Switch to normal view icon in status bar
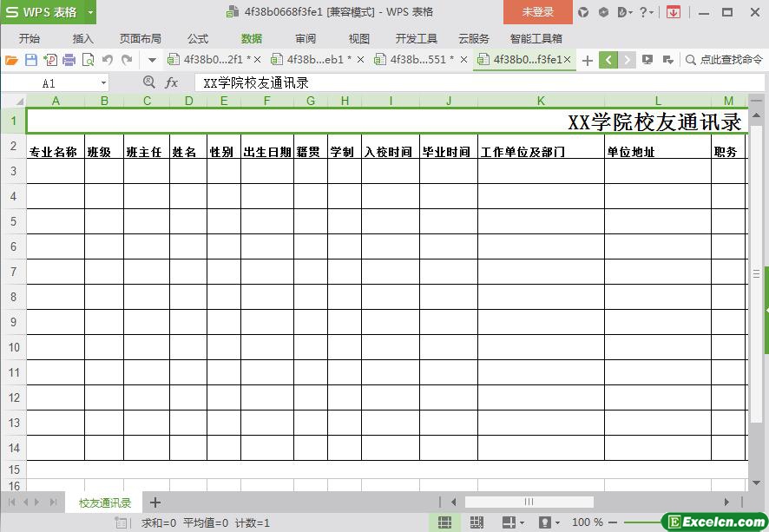 pos(445,522)
